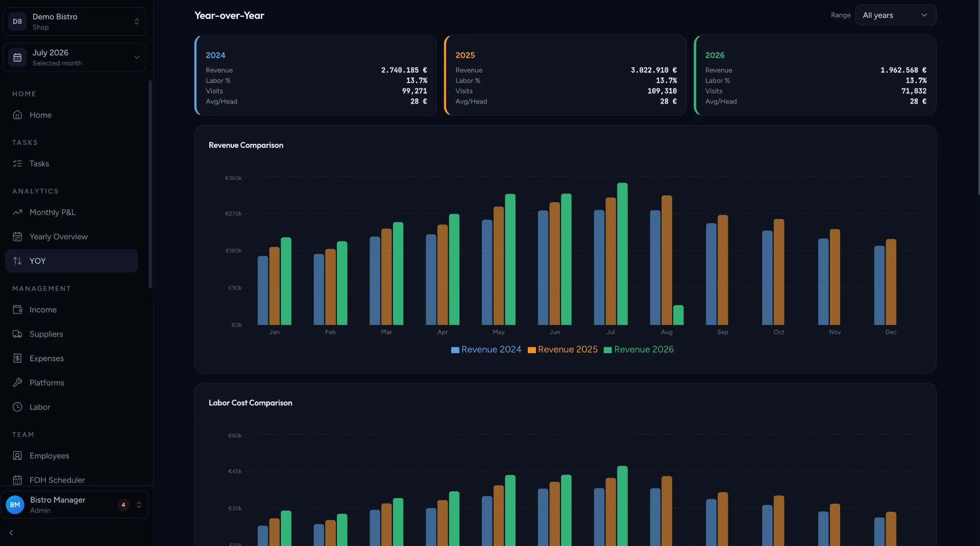Click the Revenue Comparison chart title
980x546 pixels.
pos(246,145)
